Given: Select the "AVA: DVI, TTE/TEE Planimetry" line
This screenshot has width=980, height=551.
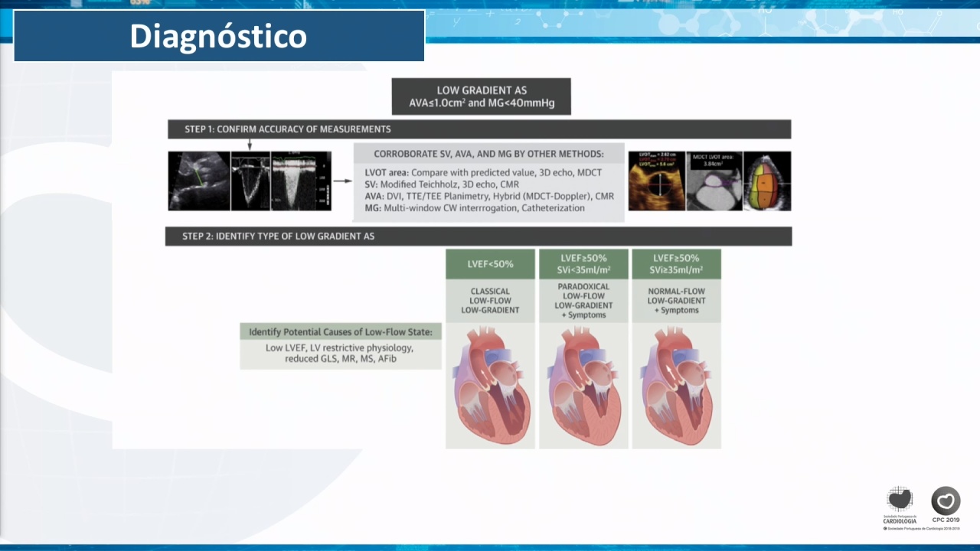Looking at the screenshot, I should tap(489, 196).
